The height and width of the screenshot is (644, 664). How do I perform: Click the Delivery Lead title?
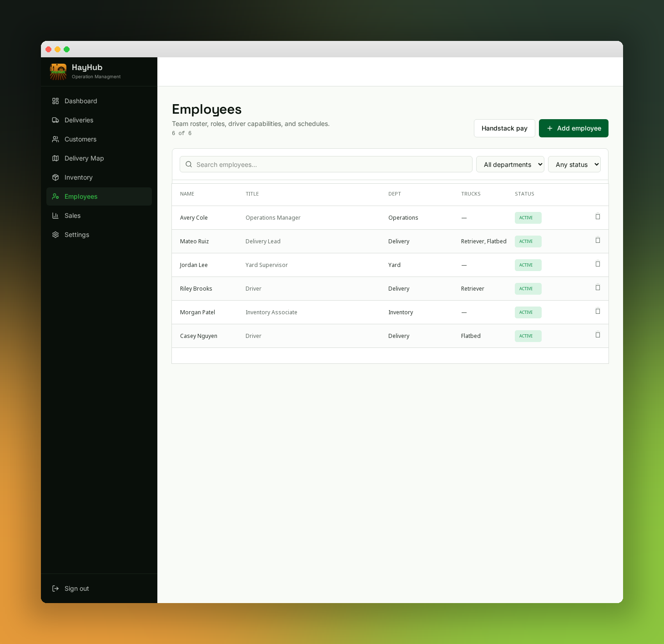(263, 241)
